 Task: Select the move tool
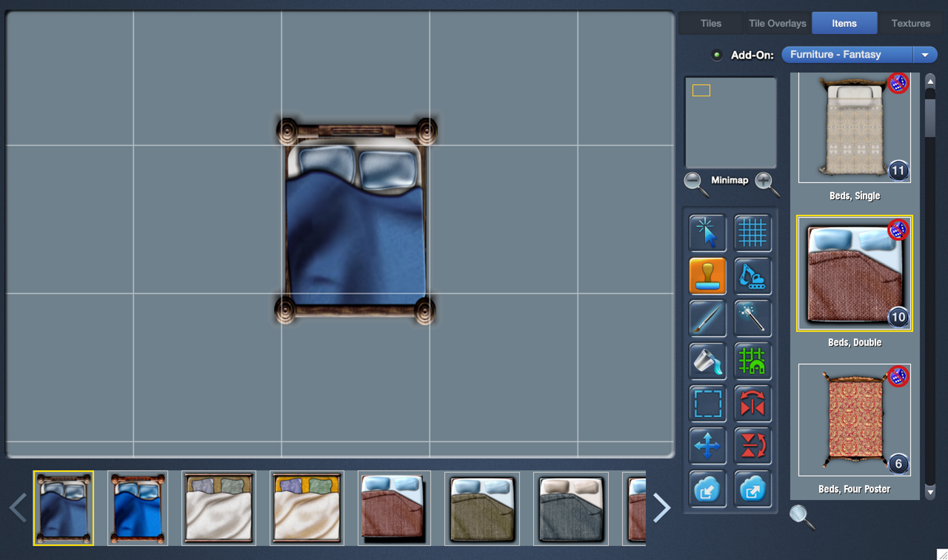707,446
